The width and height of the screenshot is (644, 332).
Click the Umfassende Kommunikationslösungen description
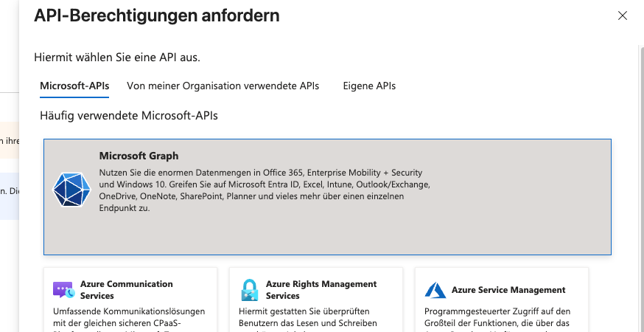coord(129,317)
